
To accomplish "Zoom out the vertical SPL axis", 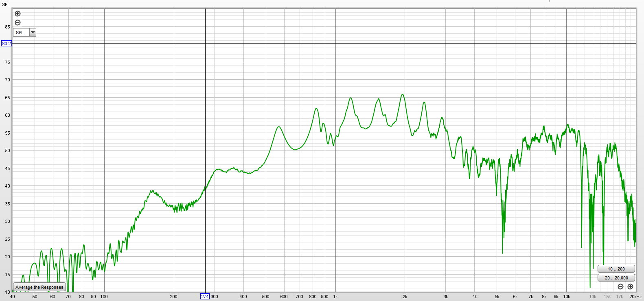I will (x=18, y=23).
